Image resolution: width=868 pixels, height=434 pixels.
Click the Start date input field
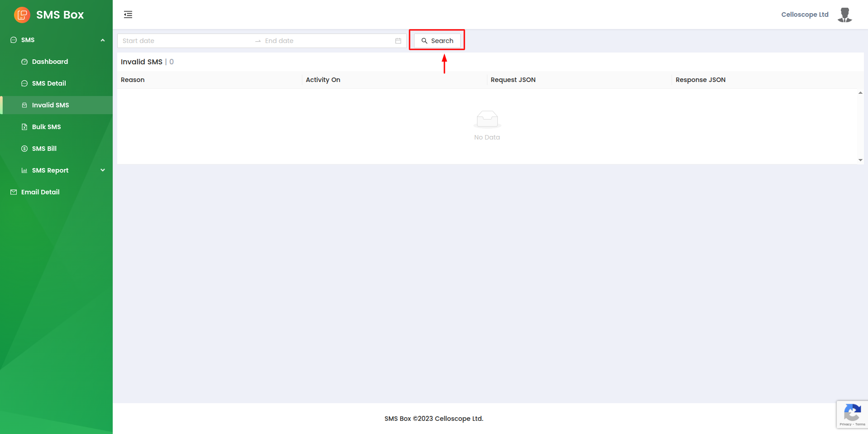tap(186, 41)
